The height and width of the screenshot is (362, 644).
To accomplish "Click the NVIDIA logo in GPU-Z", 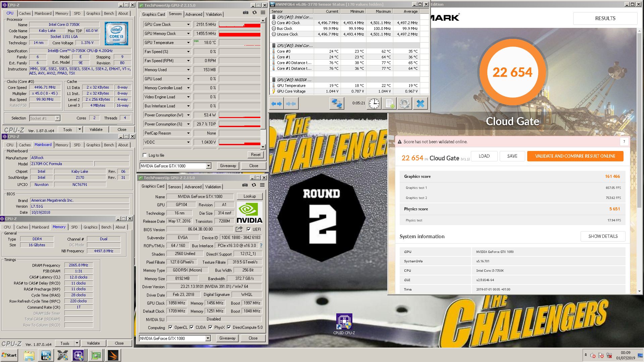I will 249,213.
